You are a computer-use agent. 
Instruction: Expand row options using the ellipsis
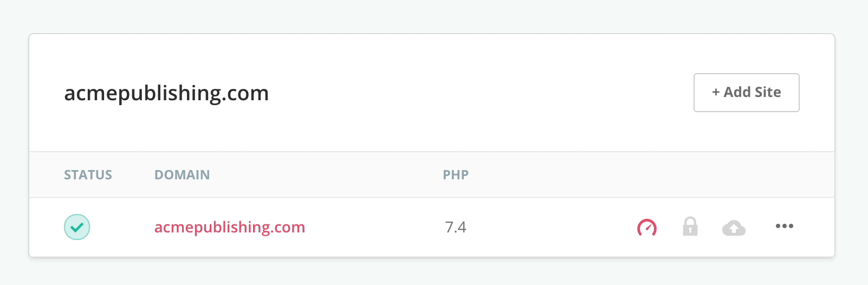[784, 226]
